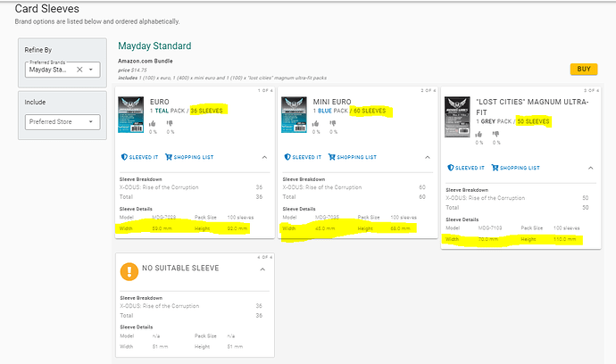Thumbs up the MINI EURO sleeve

[x=315, y=124]
